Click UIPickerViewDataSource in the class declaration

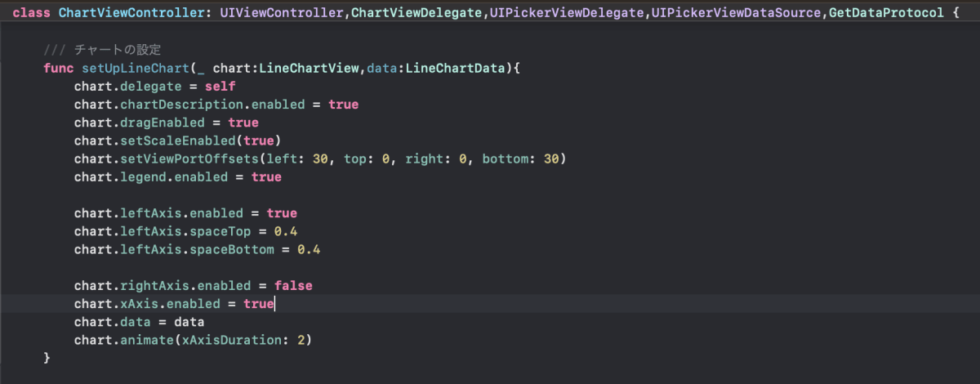[x=736, y=14]
